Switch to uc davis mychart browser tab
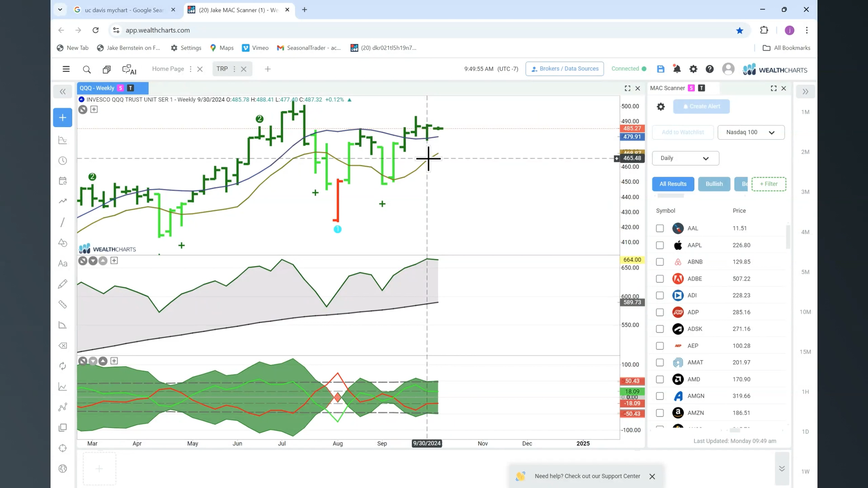 [x=124, y=10]
